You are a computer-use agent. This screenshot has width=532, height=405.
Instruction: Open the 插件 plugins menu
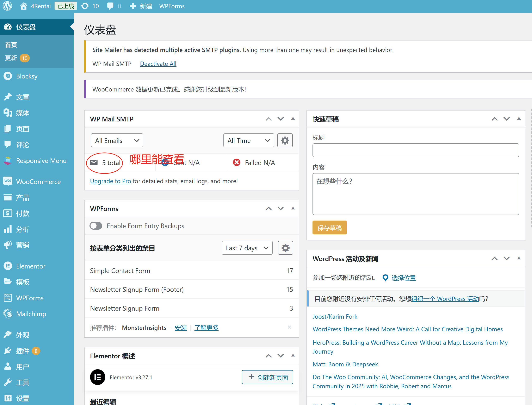(37, 351)
